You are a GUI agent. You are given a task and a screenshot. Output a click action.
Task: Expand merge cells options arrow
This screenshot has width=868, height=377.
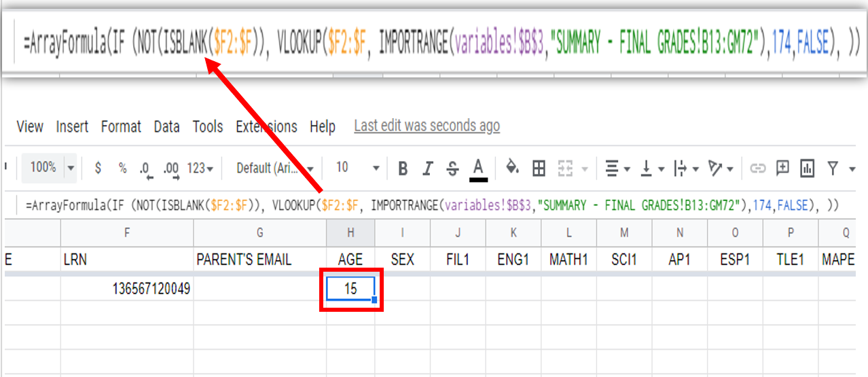[584, 168]
